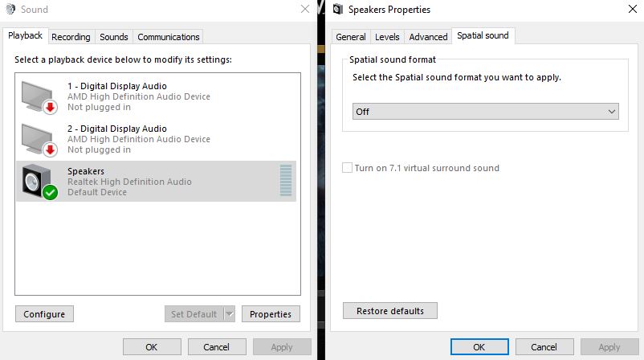Select the first Digital Display Audio monitor icon
The image size is (644, 360).
point(39,97)
